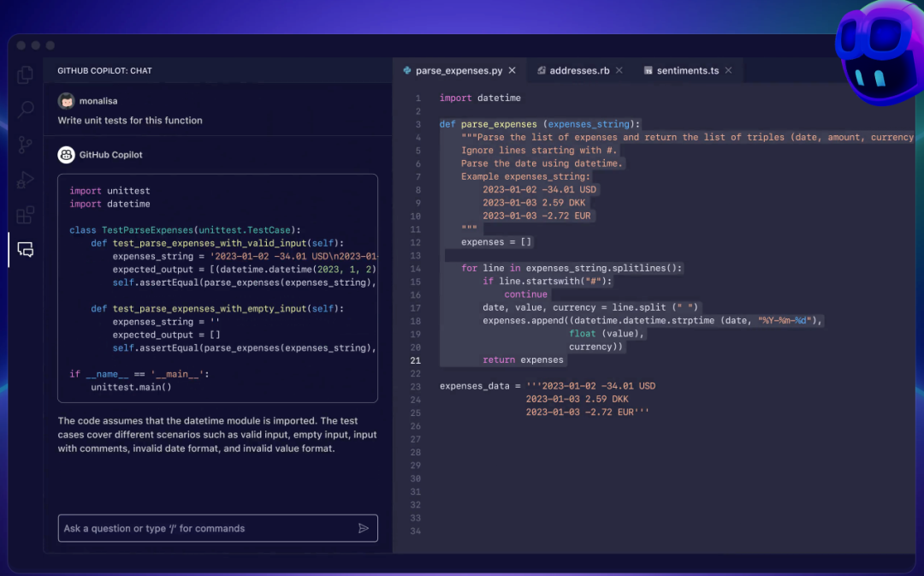924x576 pixels.
Task: Click the monalisa user avatar
Action: click(66, 99)
